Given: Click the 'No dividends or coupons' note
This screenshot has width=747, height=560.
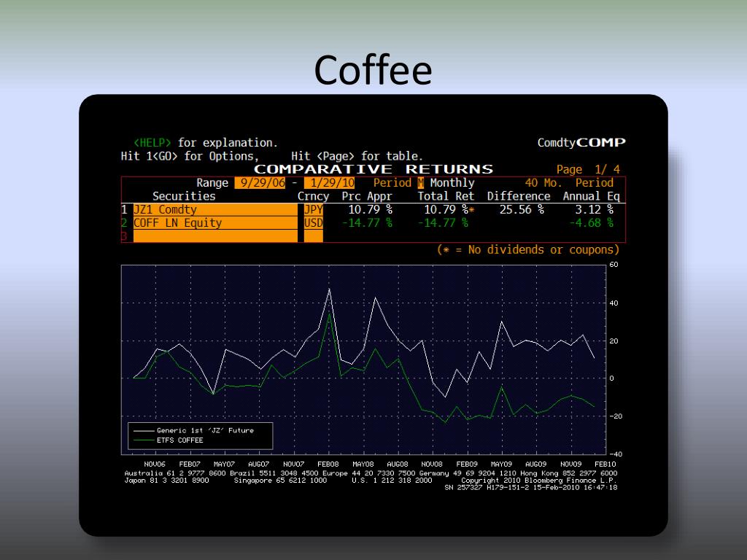Looking at the screenshot, I should tap(528, 249).
